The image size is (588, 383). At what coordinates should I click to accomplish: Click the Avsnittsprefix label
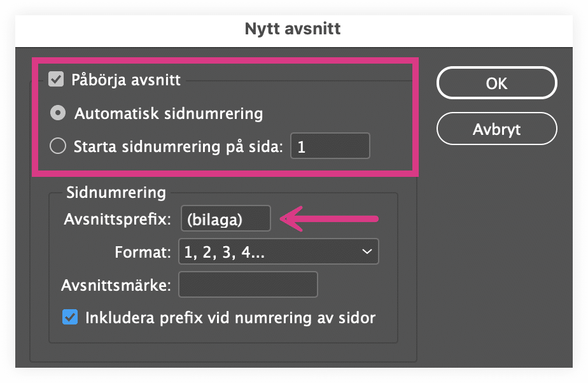tap(117, 219)
